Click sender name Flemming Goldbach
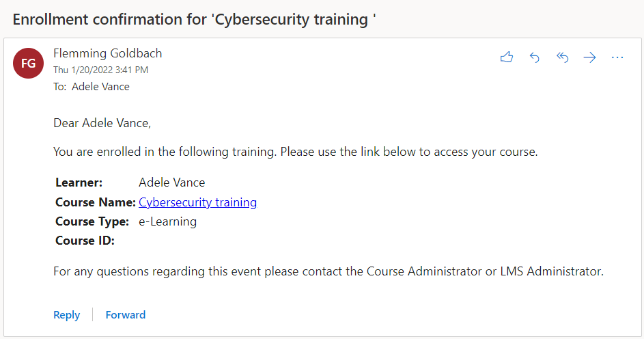 [107, 53]
